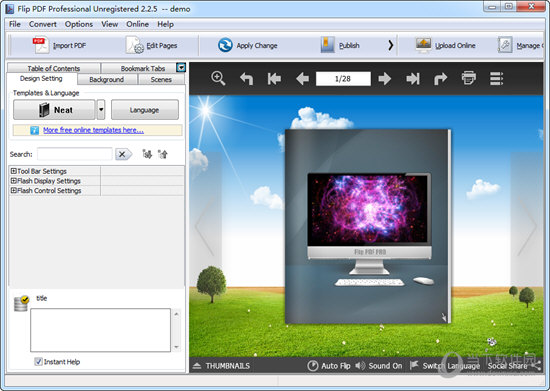Click the first settings icon after the search clear button

click(x=147, y=154)
